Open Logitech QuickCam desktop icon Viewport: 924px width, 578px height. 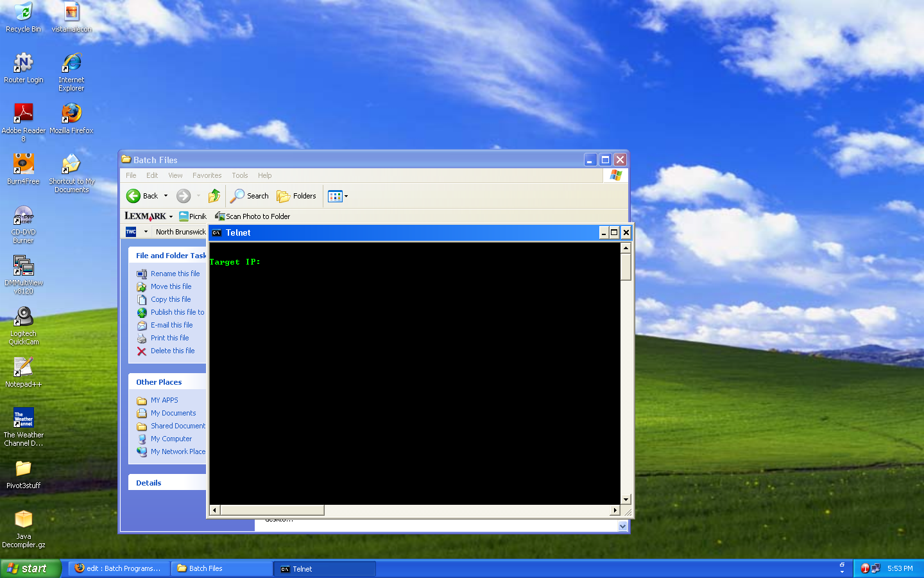click(x=23, y=326)
